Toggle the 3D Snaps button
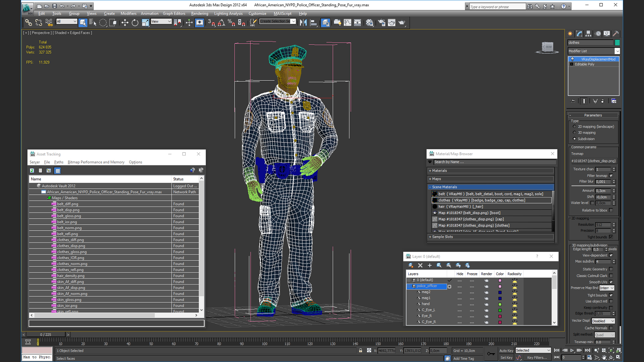This screenshot has width=644, height=362. [x=211, y=22]
